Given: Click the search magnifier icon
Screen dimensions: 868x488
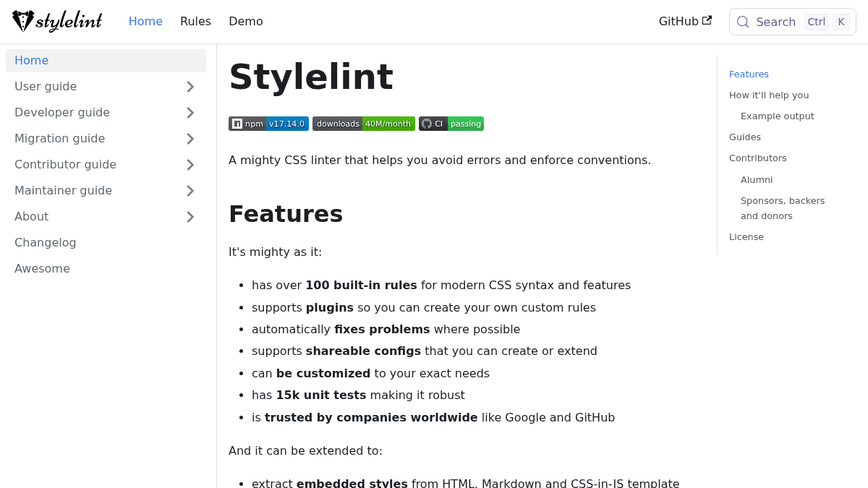Looking at the screenshot, I should (743, 22).
